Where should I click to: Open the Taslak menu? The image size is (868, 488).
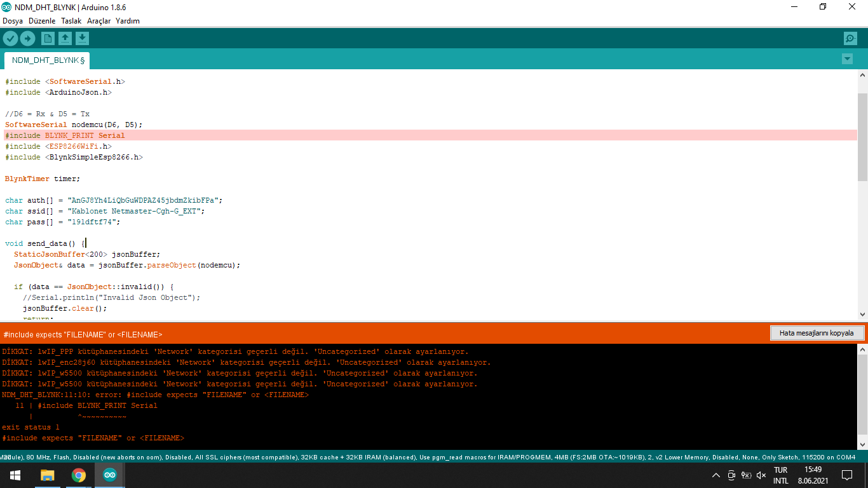tap(71, 21)
